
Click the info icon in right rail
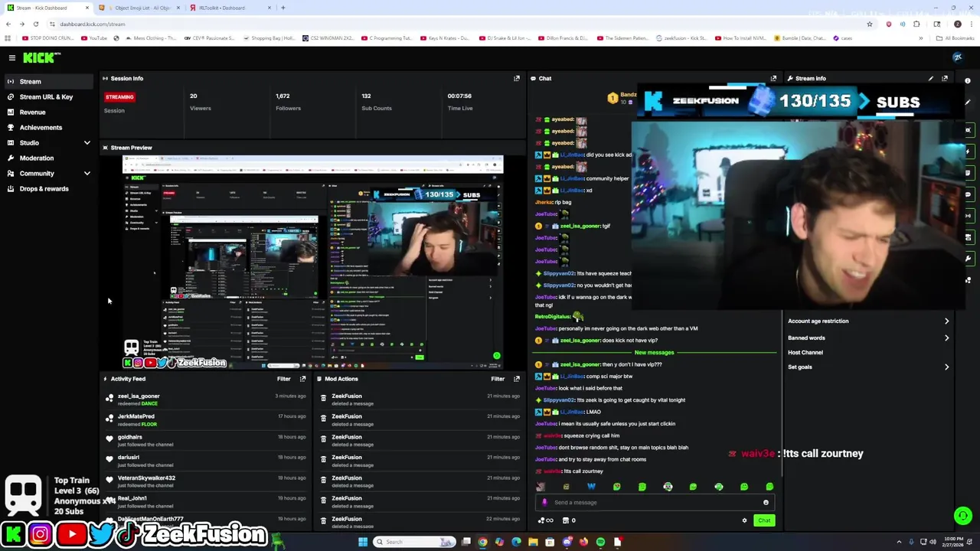(968, 81)
